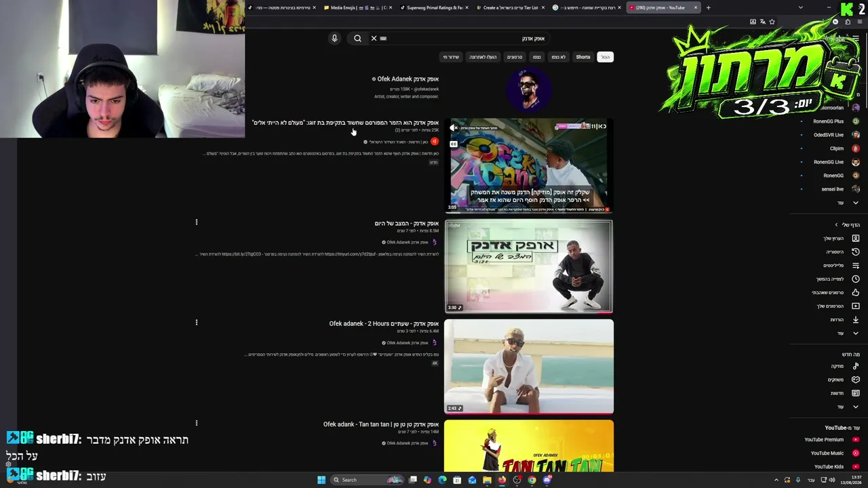Viewport: 868px width, 488px height.
Task: Open options menu for Tan tan tan video
Action: pyautogui.click(x=197, y=423)
